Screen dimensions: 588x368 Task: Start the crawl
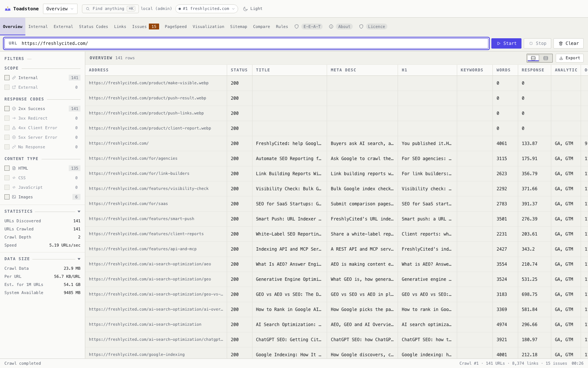(x=506, y=43)
